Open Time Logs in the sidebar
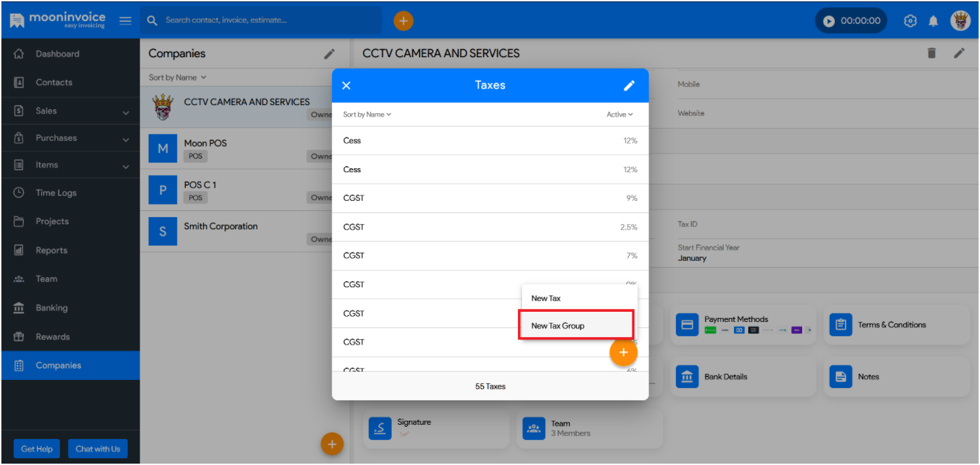The width and height of the screenshot is (980, 465). coord(70,193)
